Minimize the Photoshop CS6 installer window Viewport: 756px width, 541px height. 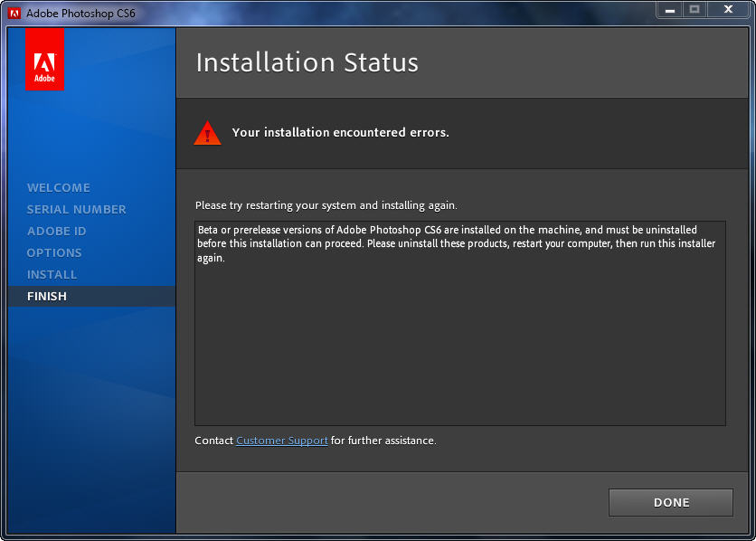[x=670, y=10]
